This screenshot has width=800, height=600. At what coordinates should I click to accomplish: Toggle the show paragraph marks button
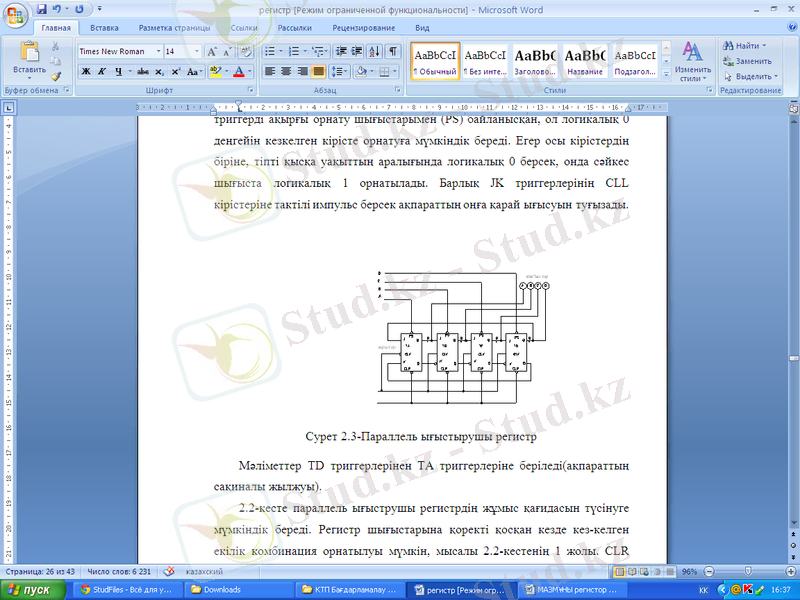pyautogui.click(x=393, y=51)
